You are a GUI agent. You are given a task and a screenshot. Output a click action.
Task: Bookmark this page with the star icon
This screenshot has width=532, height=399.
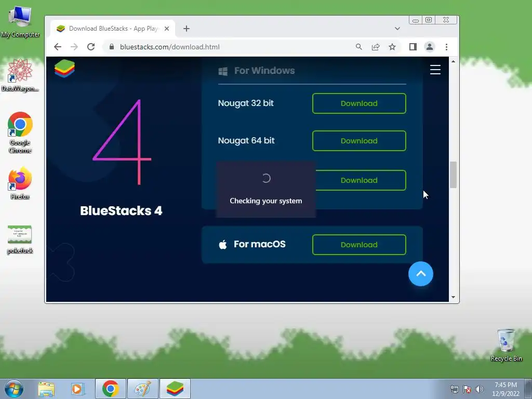point(392,47)
